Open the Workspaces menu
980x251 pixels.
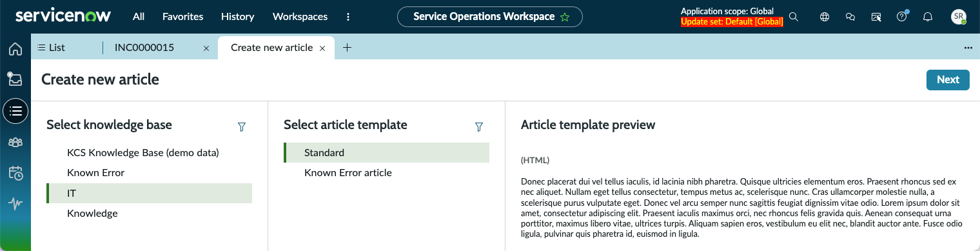point(300,17)
